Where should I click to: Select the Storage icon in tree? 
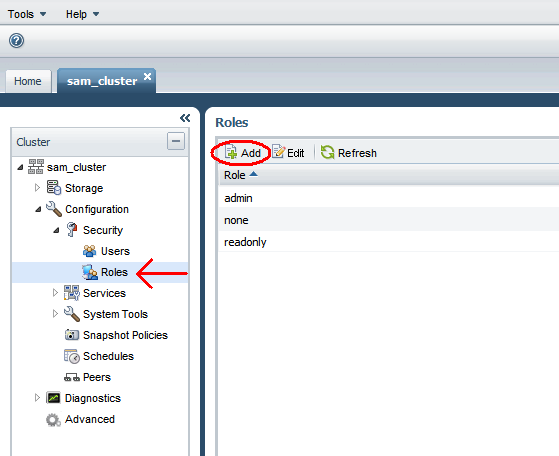54,188
